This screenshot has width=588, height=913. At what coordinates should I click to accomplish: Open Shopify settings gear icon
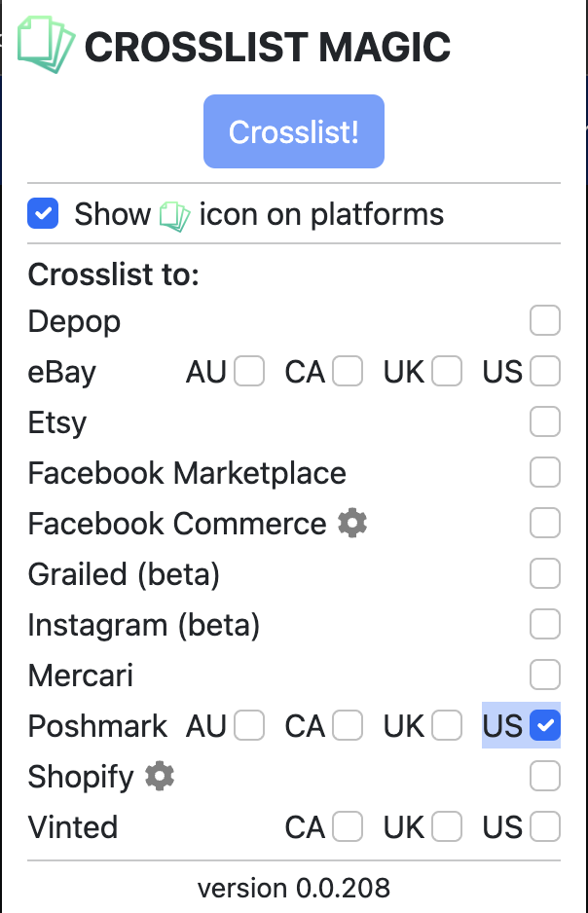(x=160, y=777)
